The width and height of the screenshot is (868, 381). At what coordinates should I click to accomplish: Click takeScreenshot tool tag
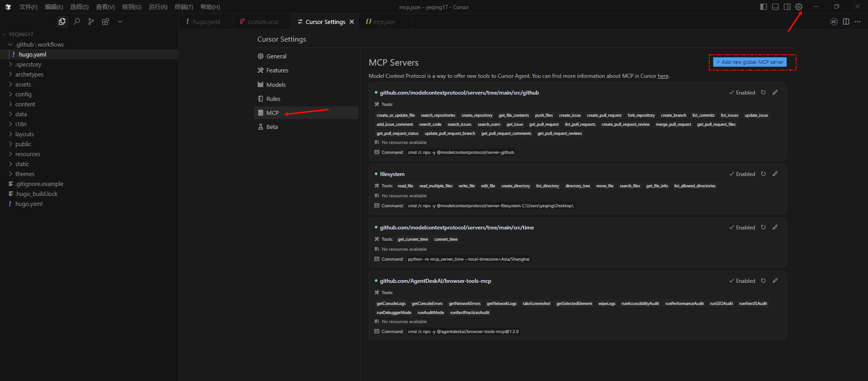pyautogui.click(x=536, y=304)
